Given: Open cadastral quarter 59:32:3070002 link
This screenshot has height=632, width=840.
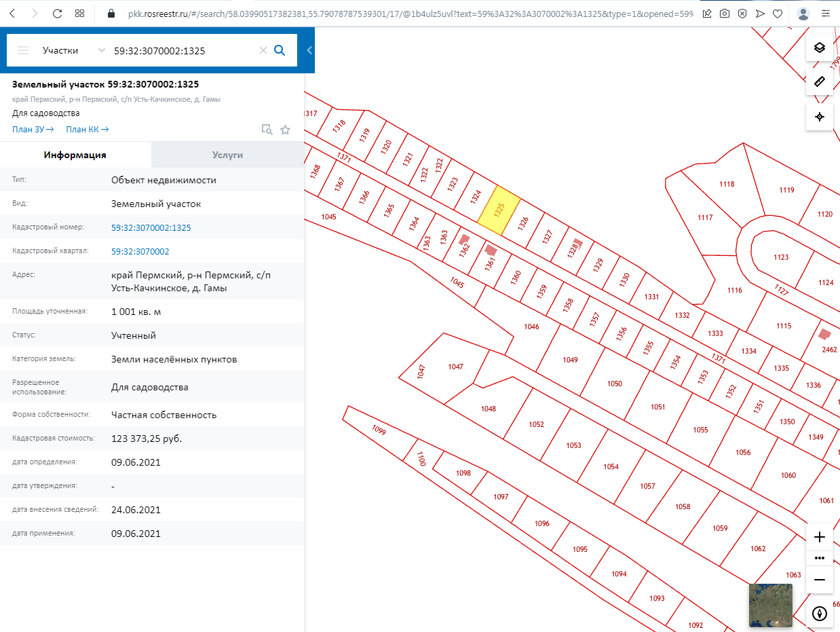Looking at the screenshot, I should point(140,251).
